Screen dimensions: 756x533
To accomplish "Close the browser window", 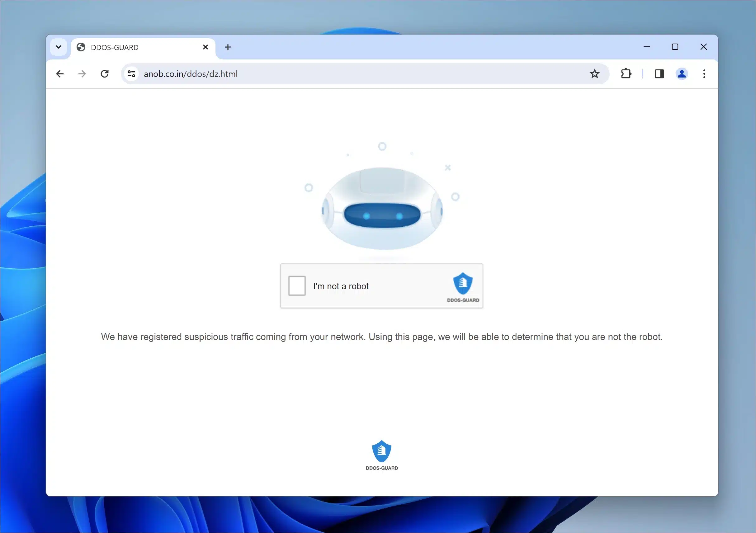I will point(703,47).
